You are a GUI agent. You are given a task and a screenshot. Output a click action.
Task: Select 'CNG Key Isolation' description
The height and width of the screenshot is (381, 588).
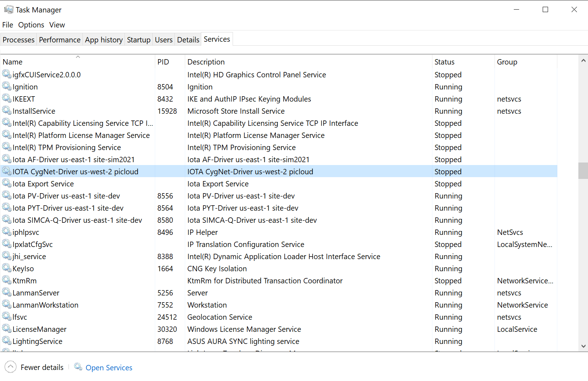[217, 269]
